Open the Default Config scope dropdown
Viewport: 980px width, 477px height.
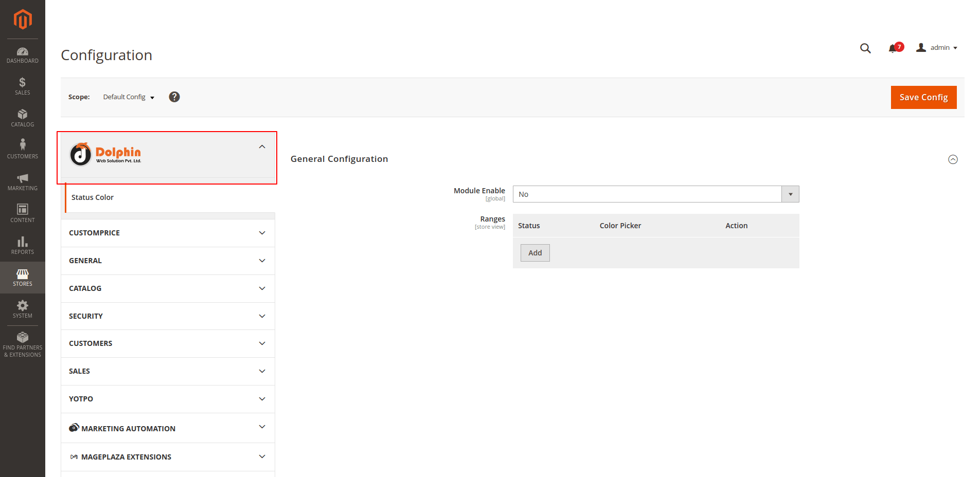click(x=129, y=97)
